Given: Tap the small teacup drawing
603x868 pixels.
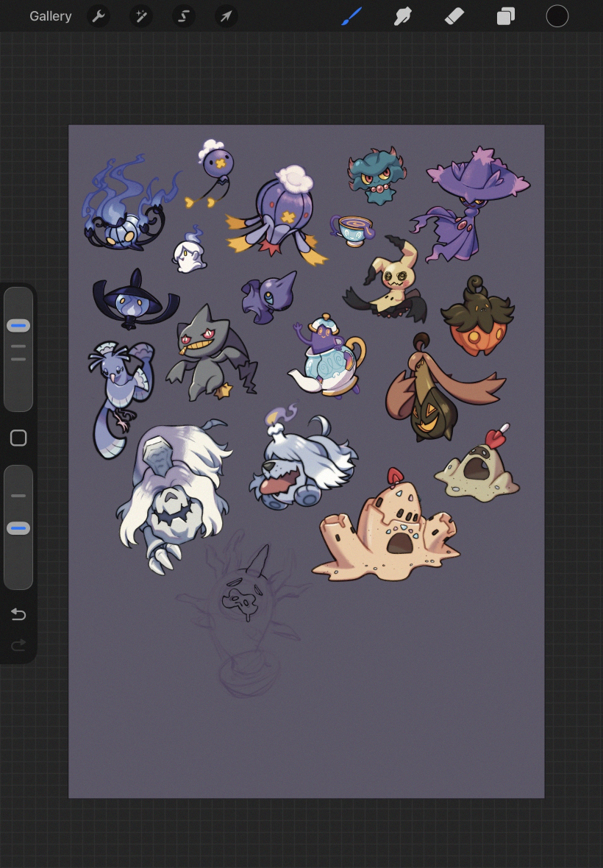Looking at the screenshot, I should 351,230.
